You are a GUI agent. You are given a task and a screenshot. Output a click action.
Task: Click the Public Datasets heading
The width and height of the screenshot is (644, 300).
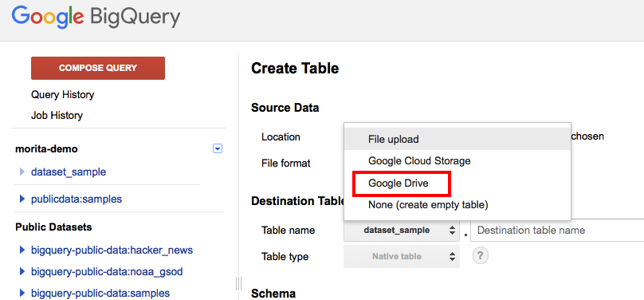tap(53, 227)
